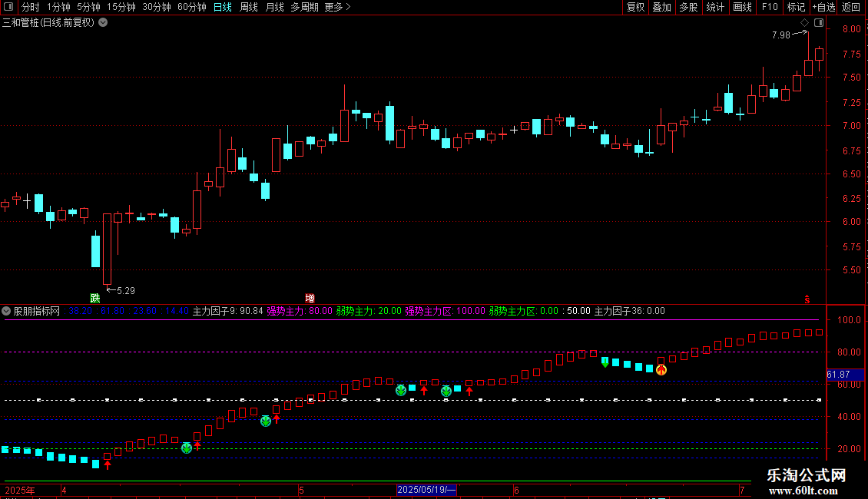Click the 标记 mark button
Screen dimensions: 868x499
click(x=796, y=7)
